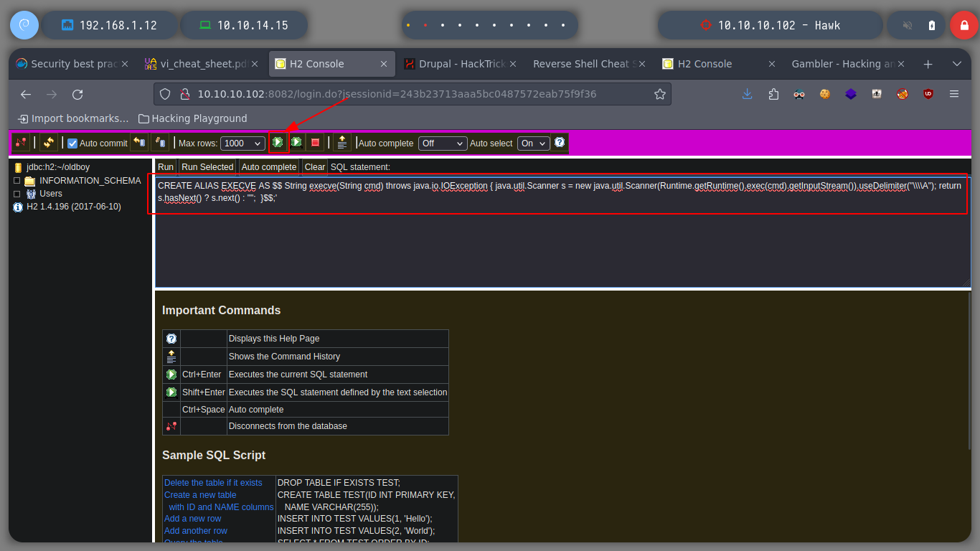Click the uBlock Origin shield icon
This screenshot has width=980, height=551.
point(928,94)
